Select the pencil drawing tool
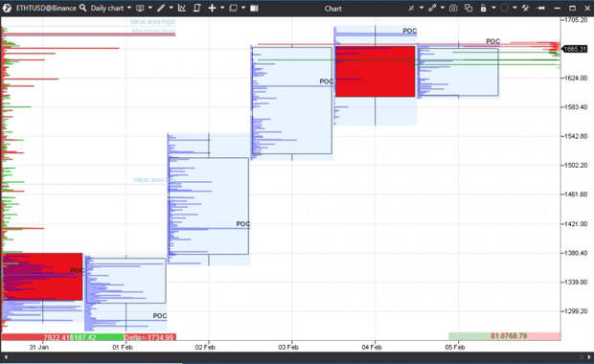Screen dimensions: 594x364 [161, 8]
